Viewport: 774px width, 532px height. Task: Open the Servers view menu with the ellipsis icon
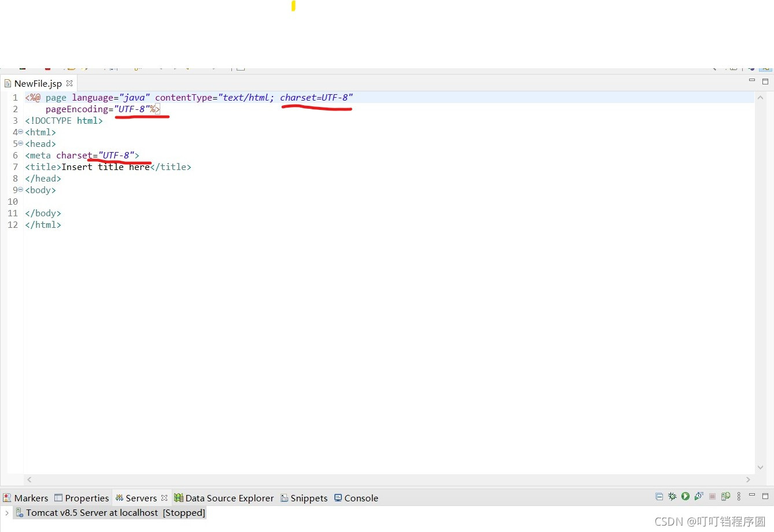tap(739, 496)
